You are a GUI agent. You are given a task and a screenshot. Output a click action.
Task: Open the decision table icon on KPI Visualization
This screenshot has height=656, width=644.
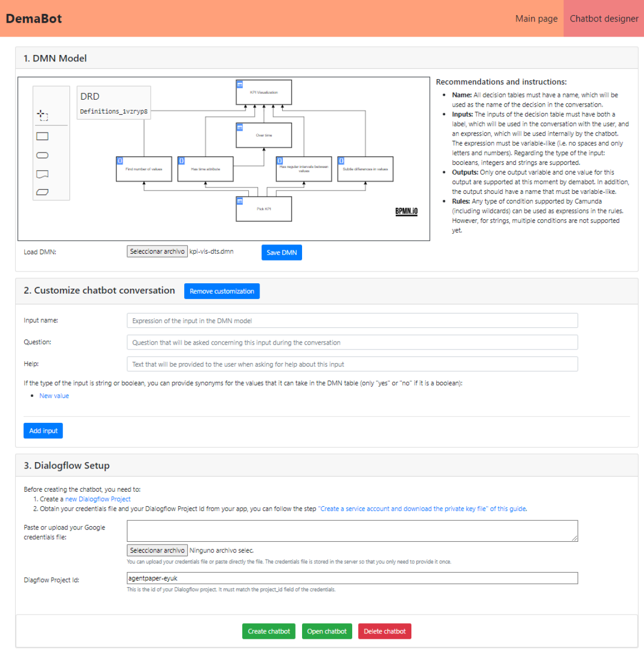[240, 84]
